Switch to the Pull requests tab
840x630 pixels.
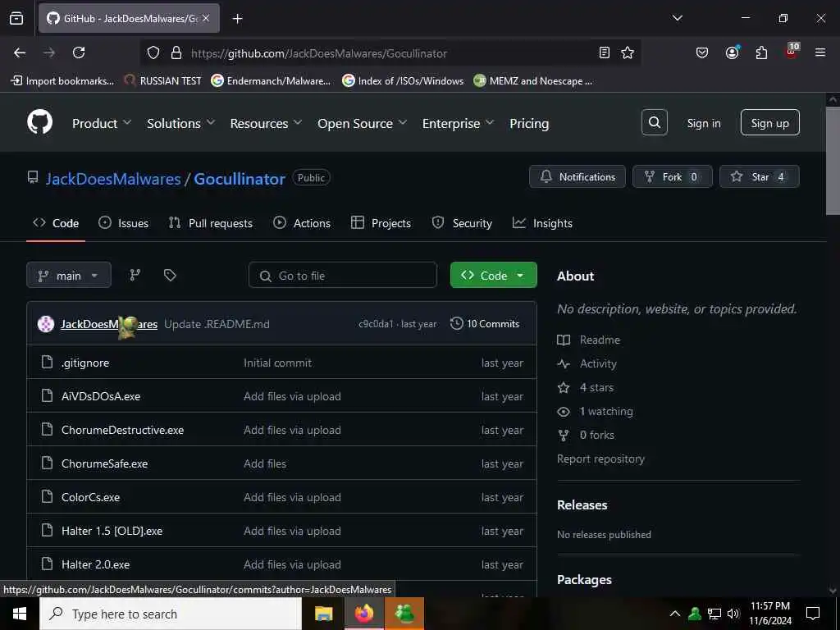click(211, 223)
